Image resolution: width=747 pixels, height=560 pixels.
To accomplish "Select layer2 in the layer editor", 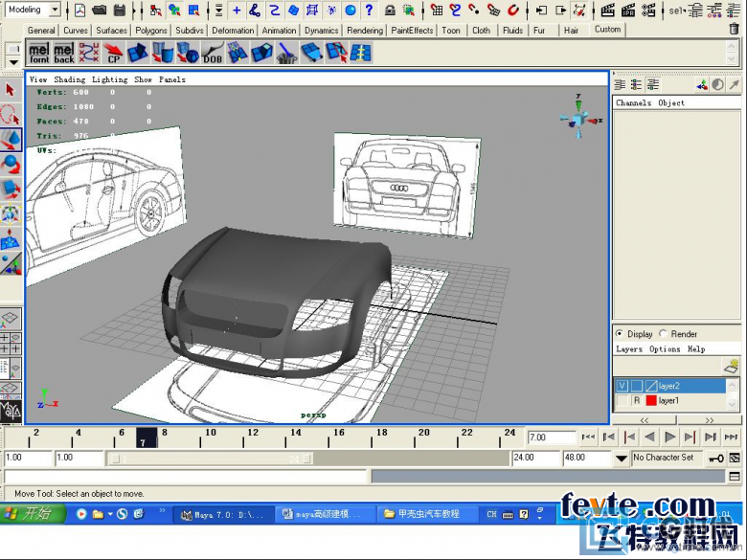I will pyautogui.click(x=669, y=386).
